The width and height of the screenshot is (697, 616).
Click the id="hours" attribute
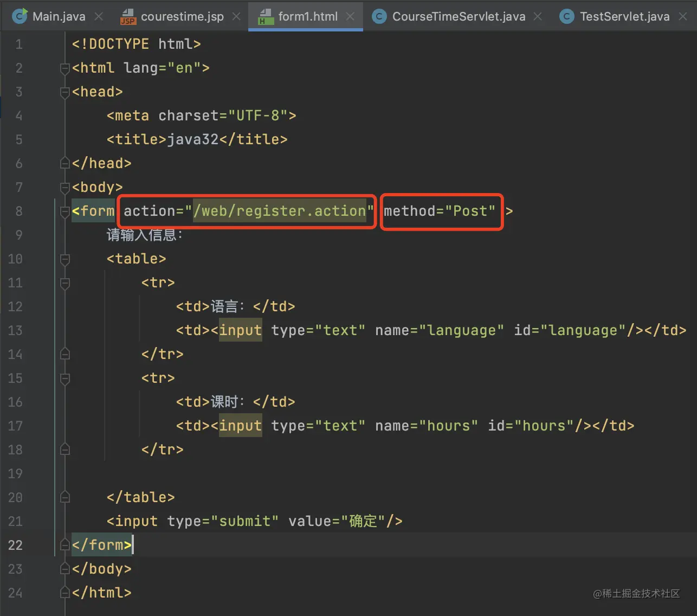click(531, 426)
